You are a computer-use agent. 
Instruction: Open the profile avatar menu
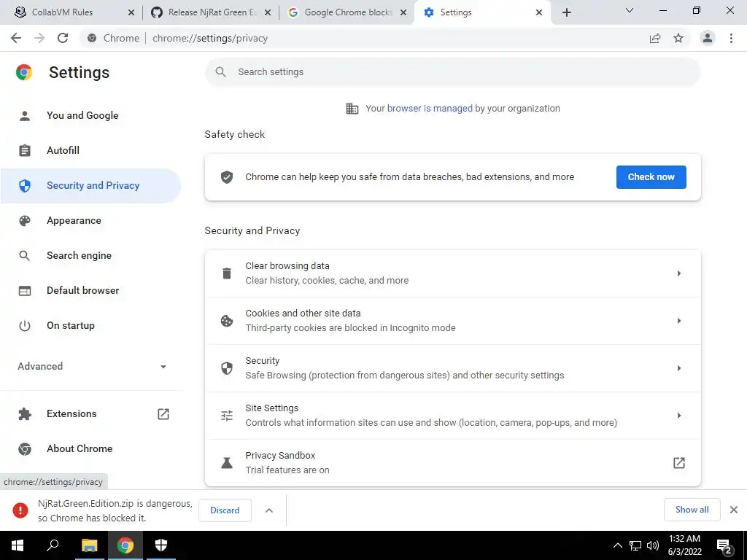tap(708, 38)
